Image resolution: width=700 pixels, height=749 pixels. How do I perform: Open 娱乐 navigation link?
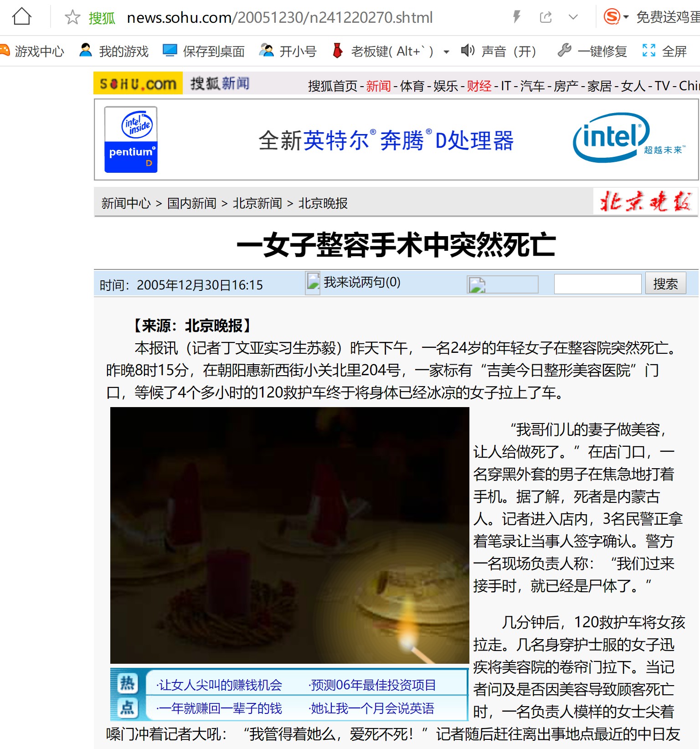[446, 86]
